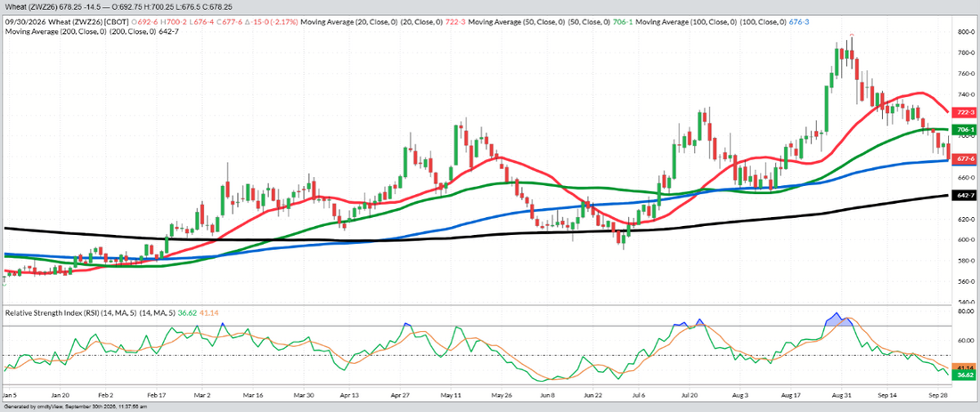Click the Feb 2 date label
Screen dimensions: 980x412
pos(106,395)
